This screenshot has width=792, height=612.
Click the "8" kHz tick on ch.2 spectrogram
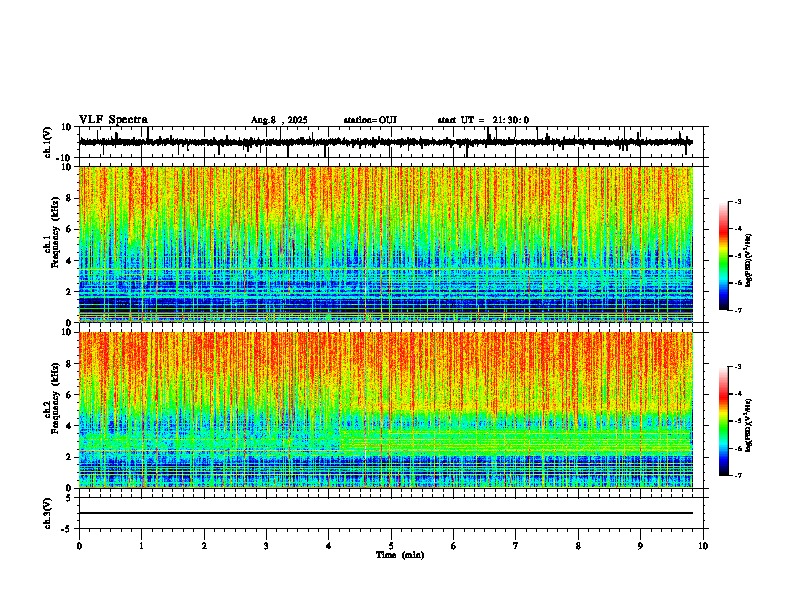coord(70,364)
